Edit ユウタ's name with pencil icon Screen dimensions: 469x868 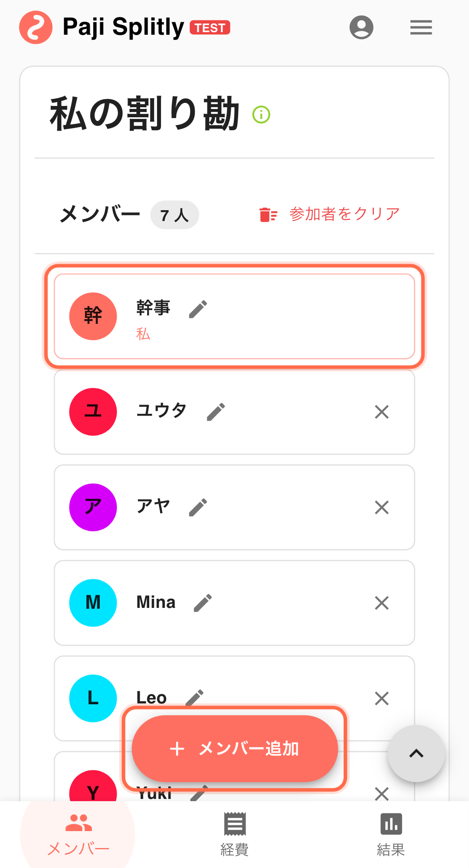click(x=216, y=412)
